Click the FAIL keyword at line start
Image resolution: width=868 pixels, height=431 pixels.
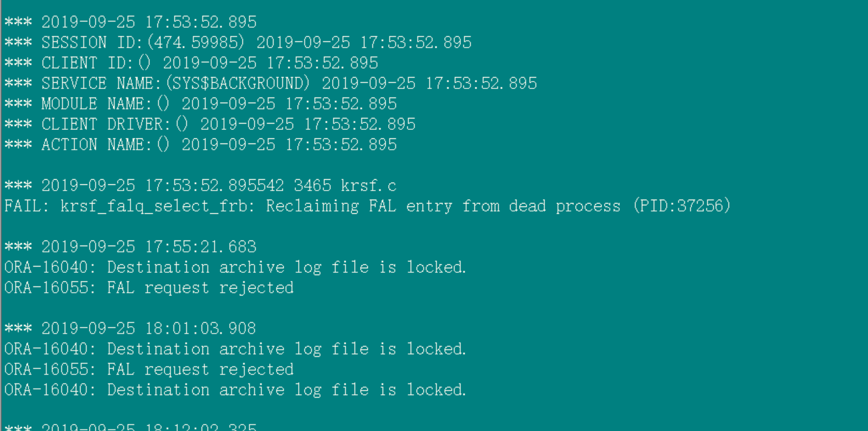tap(23, 206)
